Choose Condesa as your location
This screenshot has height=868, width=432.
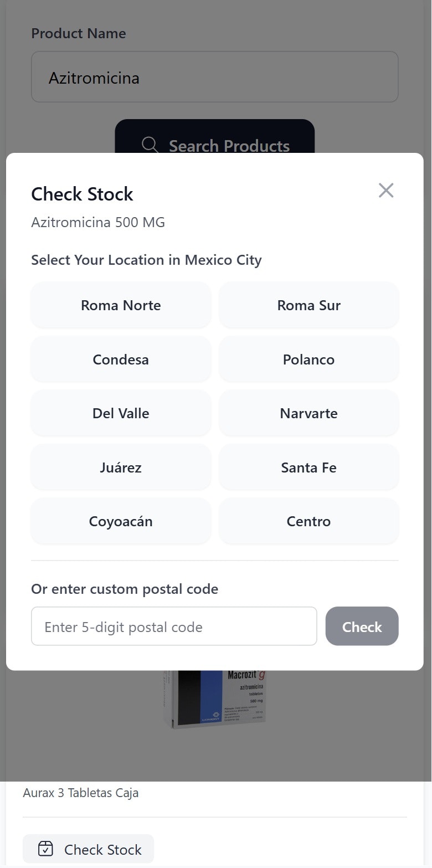click(x=121, y=359)
